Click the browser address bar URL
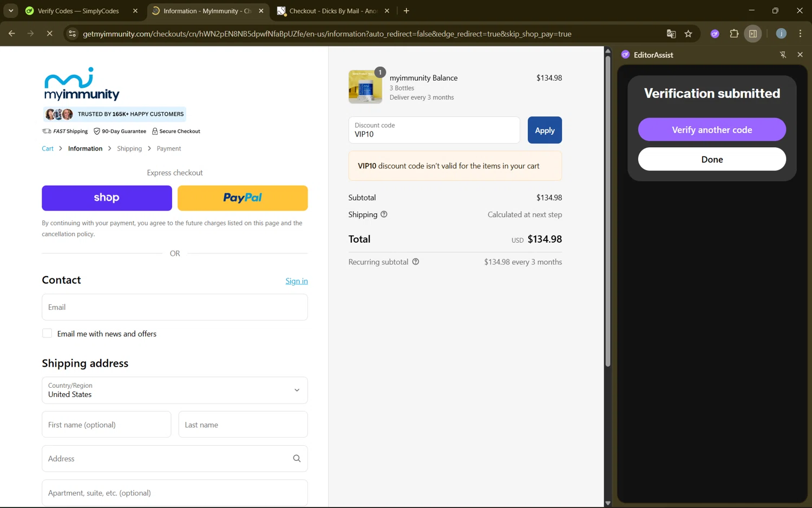Viewport: 812px width, 508px height. [327, 34]
